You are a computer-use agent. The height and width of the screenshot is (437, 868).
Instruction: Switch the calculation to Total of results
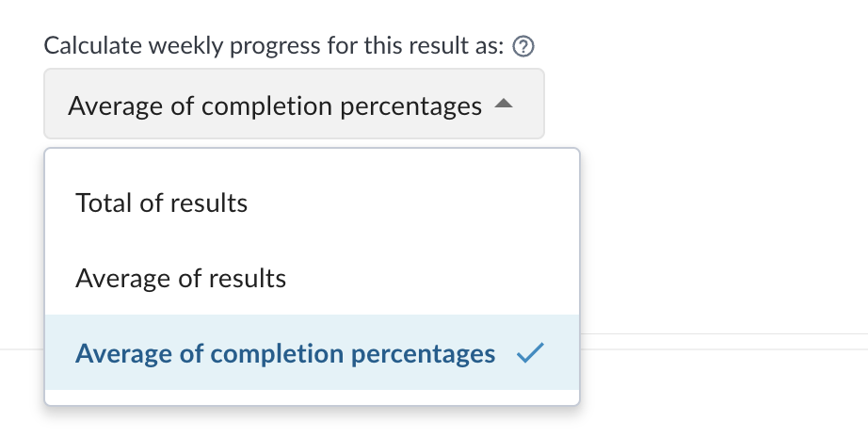[313, 202]
